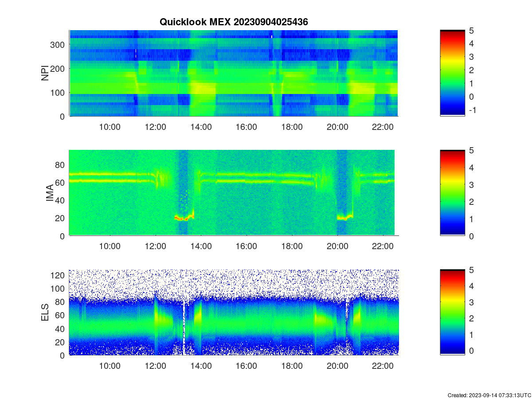Click the colorbar beside the NPI plot

(453, 73)
